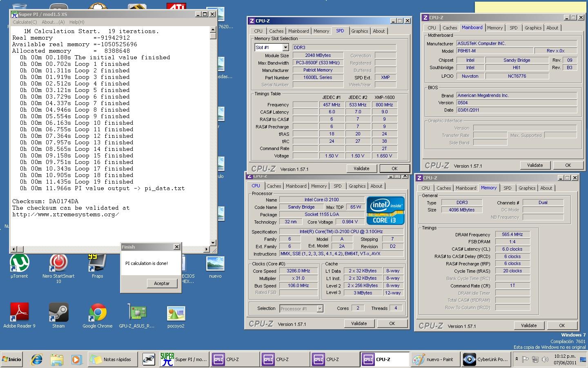Switch to Super PI taskbar button

tap(183, 359)
